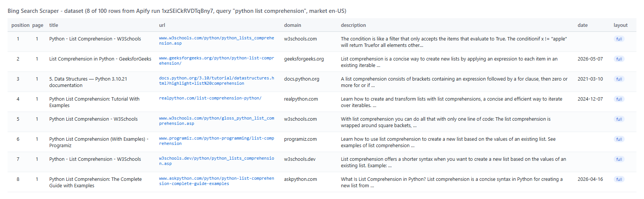Click position number '8' in the askpython.com row
This screenshot has width=644, height=199.
point(18,179)
